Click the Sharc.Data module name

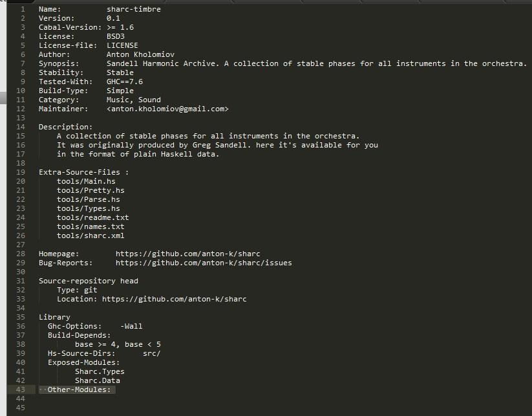tap(98, 380)
